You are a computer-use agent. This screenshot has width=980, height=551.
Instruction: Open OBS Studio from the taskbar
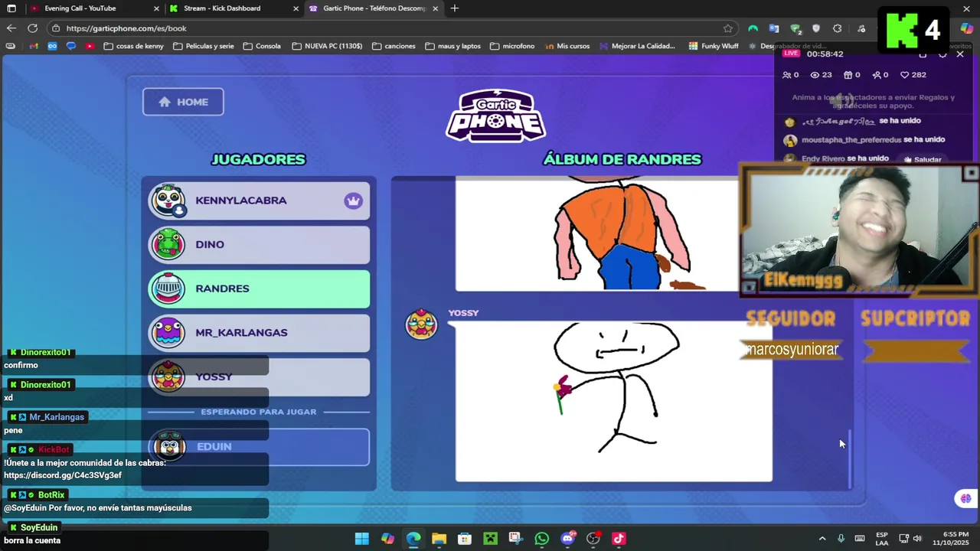pos(593,539)
